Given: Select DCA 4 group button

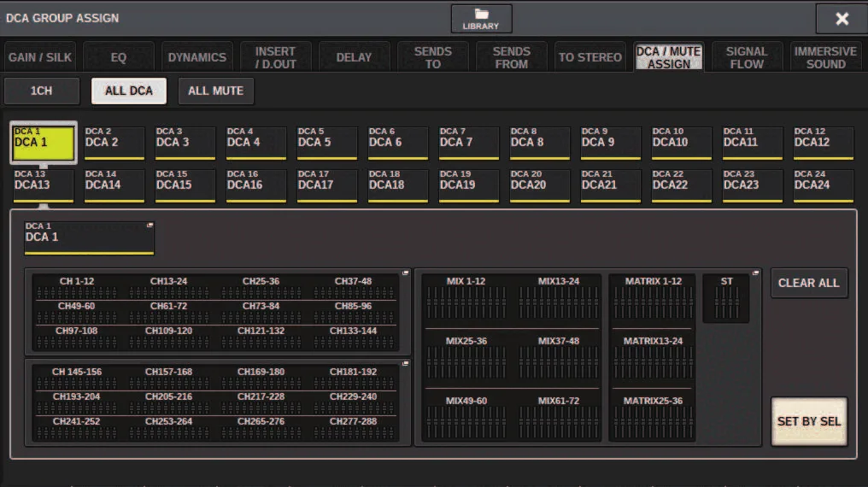Looking at the screenshot, I should coord(255,143).
